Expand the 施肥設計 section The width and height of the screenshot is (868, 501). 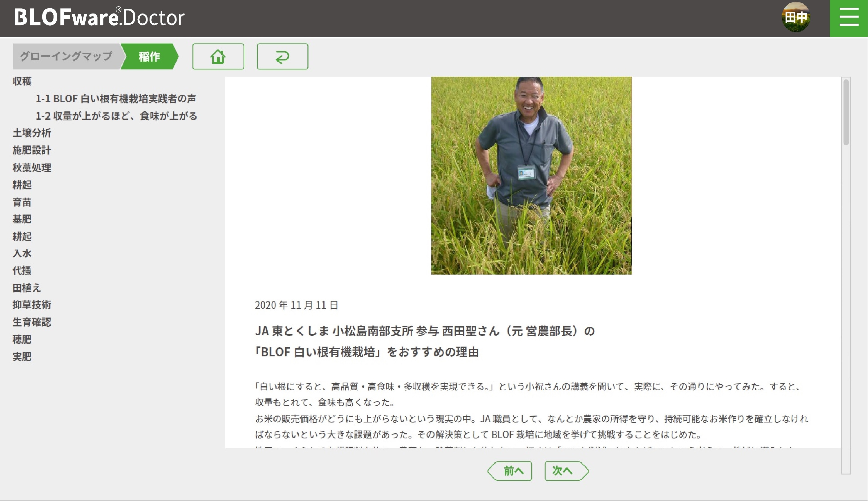(32, 150)
